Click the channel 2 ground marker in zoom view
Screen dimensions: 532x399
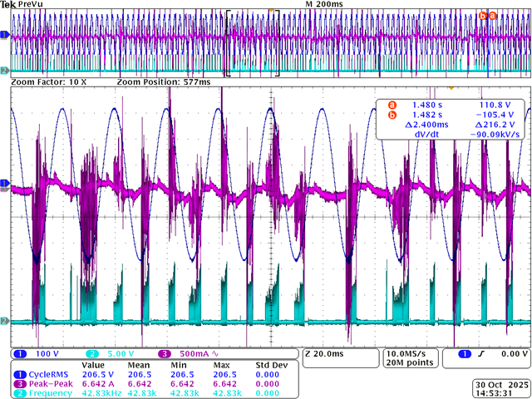click(x=5, y=321)
